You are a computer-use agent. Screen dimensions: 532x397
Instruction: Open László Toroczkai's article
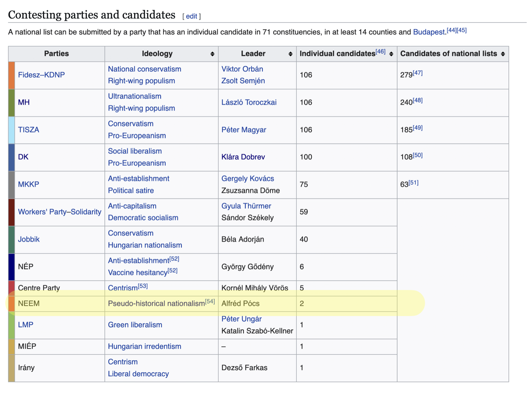[249, 102]
